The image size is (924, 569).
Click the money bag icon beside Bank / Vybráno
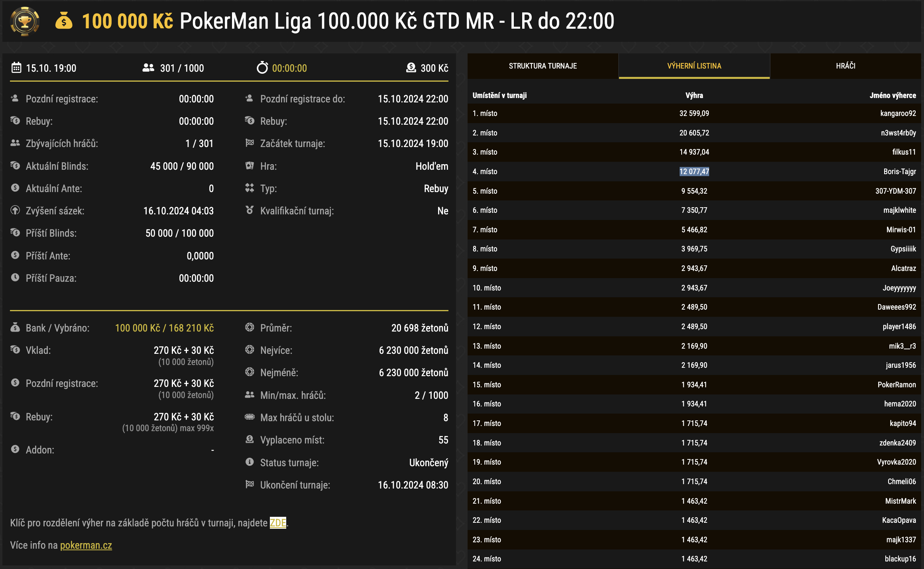(x=15, y=327)
